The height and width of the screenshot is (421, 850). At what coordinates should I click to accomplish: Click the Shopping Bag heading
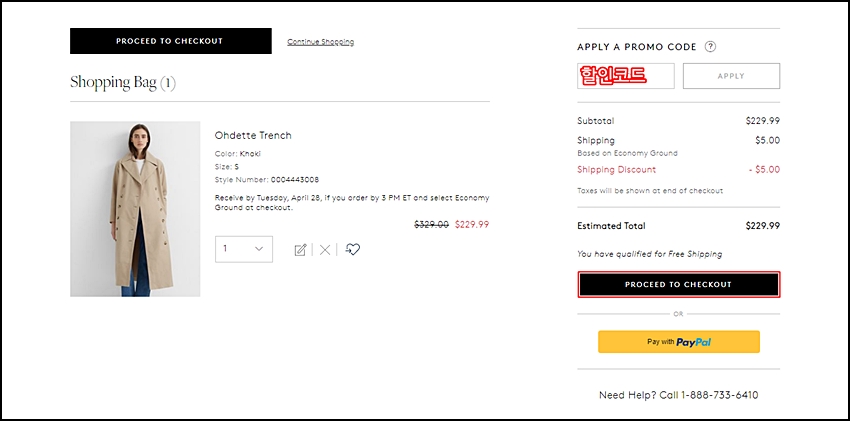click(x=113, y=82)
